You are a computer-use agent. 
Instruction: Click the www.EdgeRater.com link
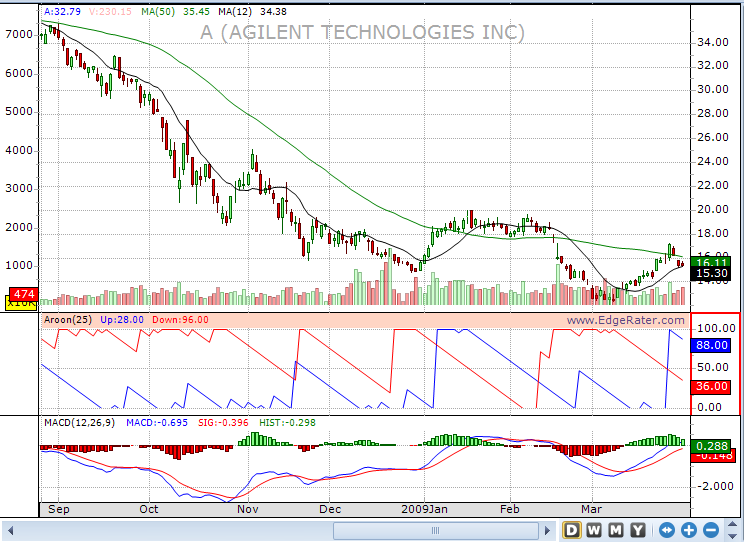pos(625,320)
